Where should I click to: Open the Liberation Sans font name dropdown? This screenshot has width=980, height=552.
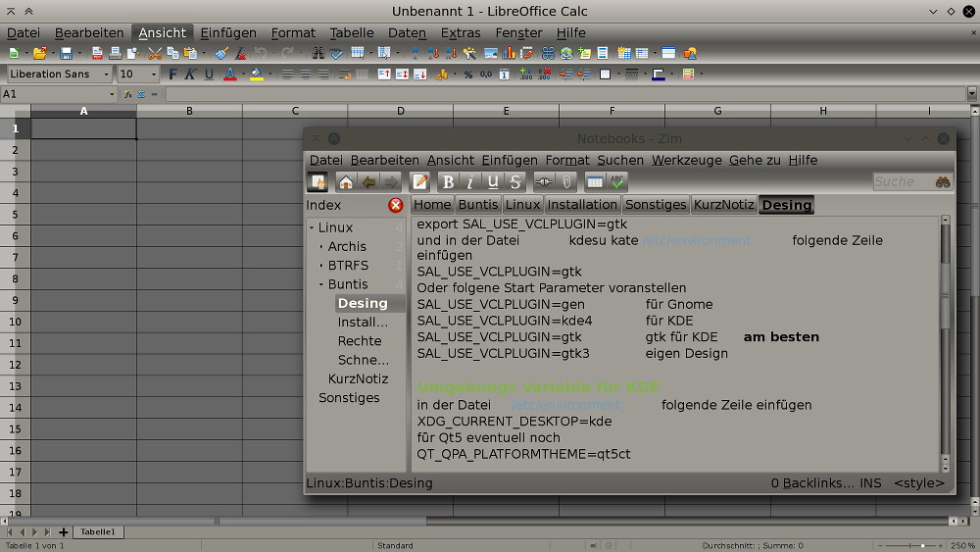pyautogui.click(x=106, y=75)
